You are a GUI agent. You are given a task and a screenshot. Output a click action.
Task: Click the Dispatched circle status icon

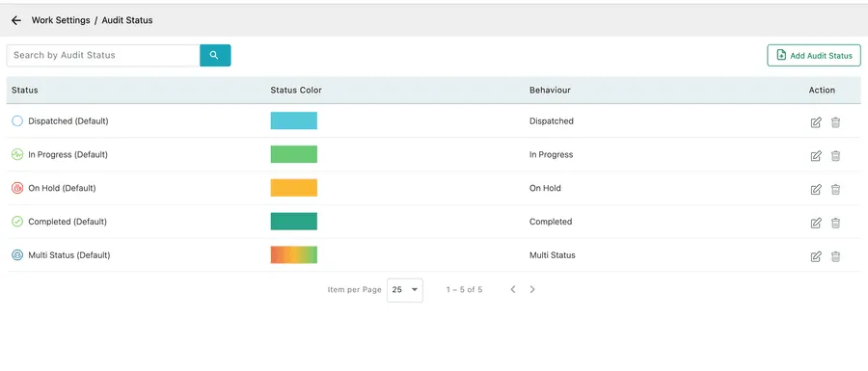[17, 120]
